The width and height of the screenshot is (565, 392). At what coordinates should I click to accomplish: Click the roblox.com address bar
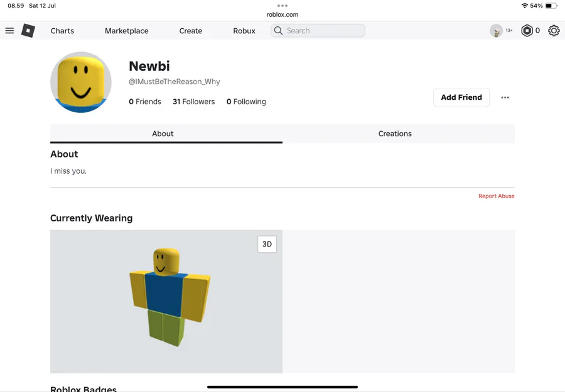282,15
